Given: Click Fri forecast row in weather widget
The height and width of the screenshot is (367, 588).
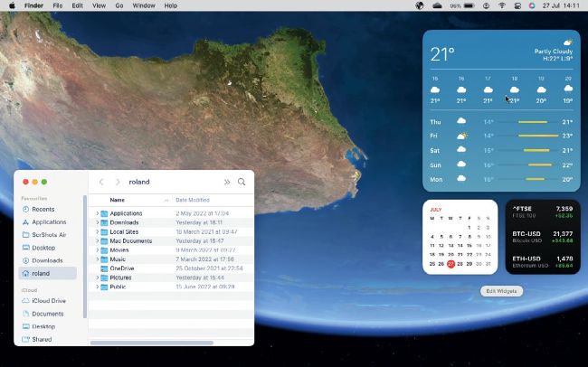Looking at the screenshot, I should (501, 136).
